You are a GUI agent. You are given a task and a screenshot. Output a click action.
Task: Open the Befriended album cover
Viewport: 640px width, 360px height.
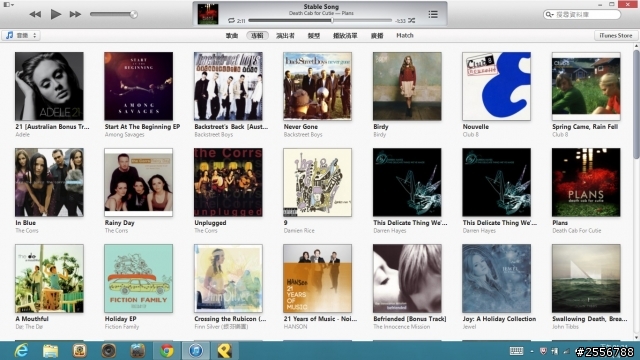407,278
